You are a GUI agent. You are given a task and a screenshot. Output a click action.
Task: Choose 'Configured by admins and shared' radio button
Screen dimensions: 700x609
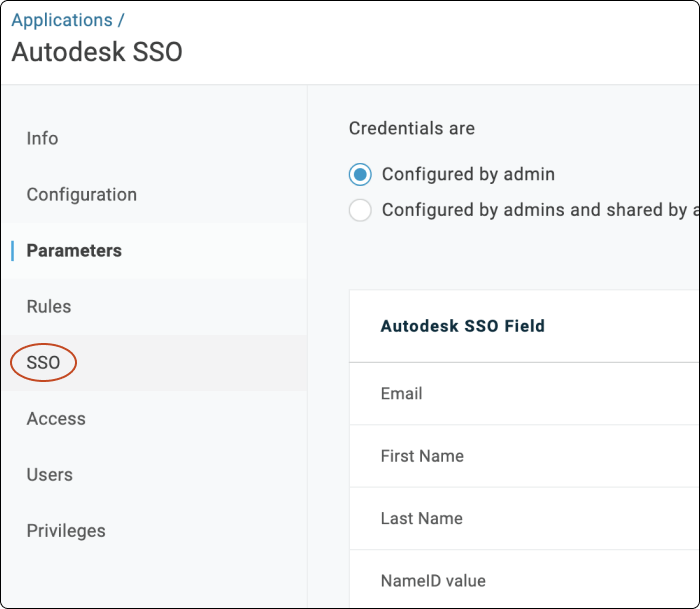click(360, 210)
